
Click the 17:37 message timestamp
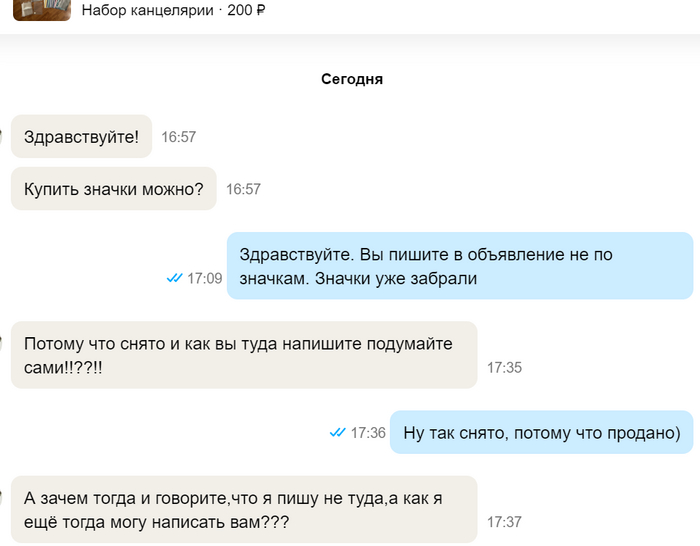coord(504,522)
